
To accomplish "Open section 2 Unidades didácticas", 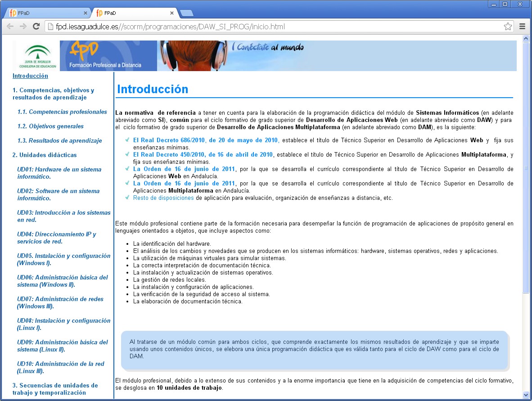I will [x=45, y=155].
